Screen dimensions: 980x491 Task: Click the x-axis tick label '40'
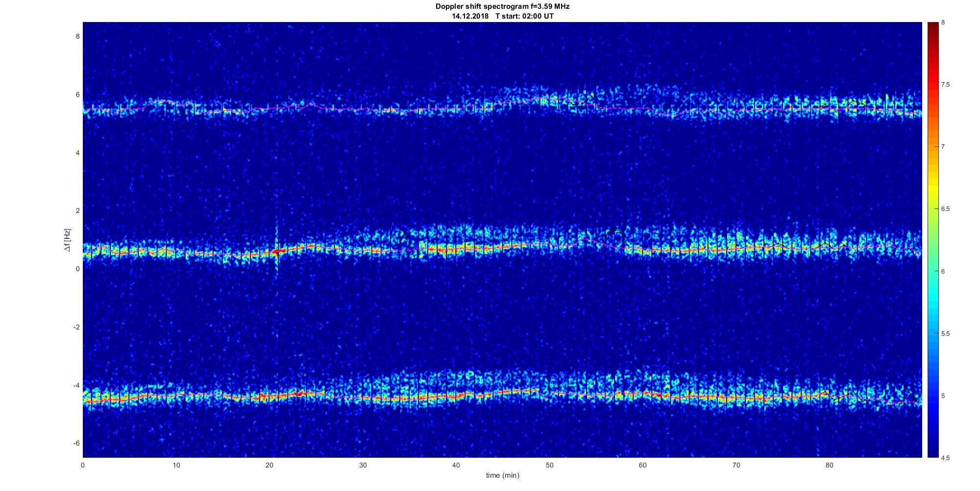(456, 465)
